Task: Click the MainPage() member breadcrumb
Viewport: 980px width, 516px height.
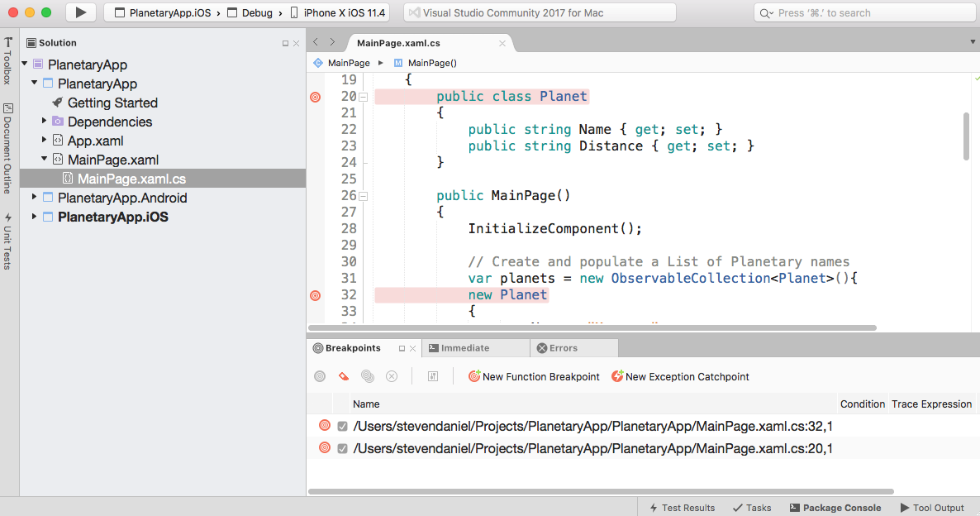Action: (x=426, y=63)
